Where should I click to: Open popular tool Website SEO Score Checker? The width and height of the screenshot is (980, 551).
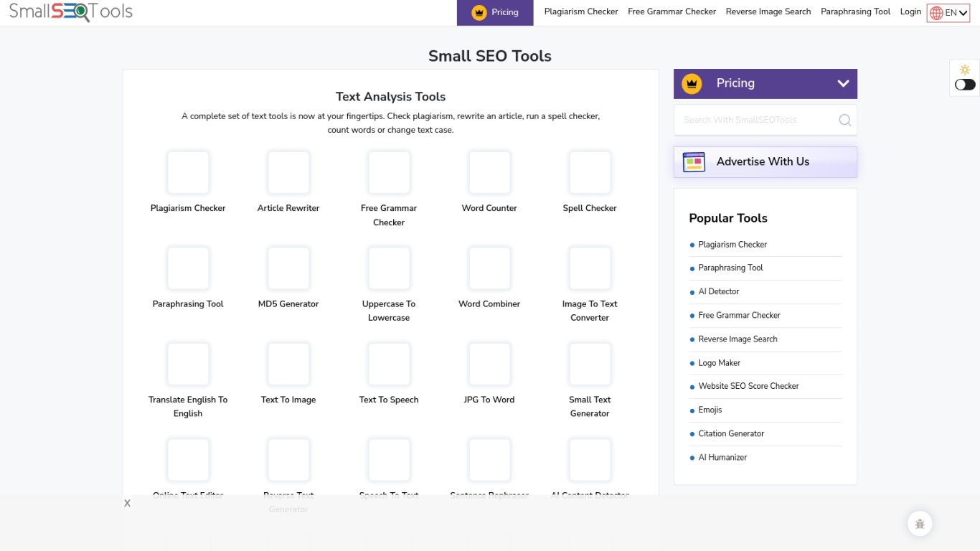[748, 386]
